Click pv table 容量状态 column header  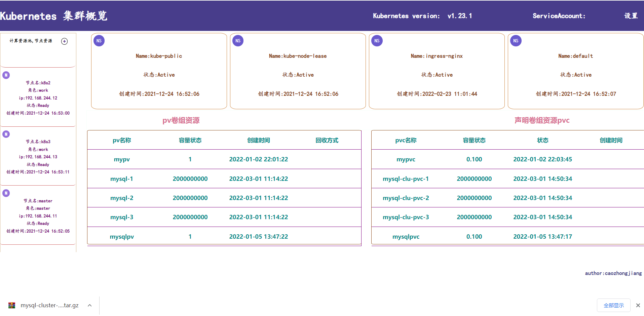click(x=190, y=140)
